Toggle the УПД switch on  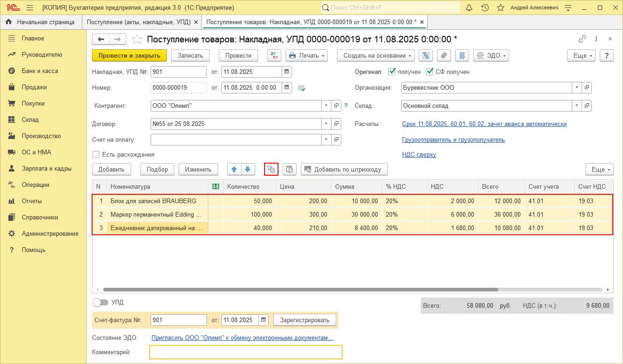(100, 302)
